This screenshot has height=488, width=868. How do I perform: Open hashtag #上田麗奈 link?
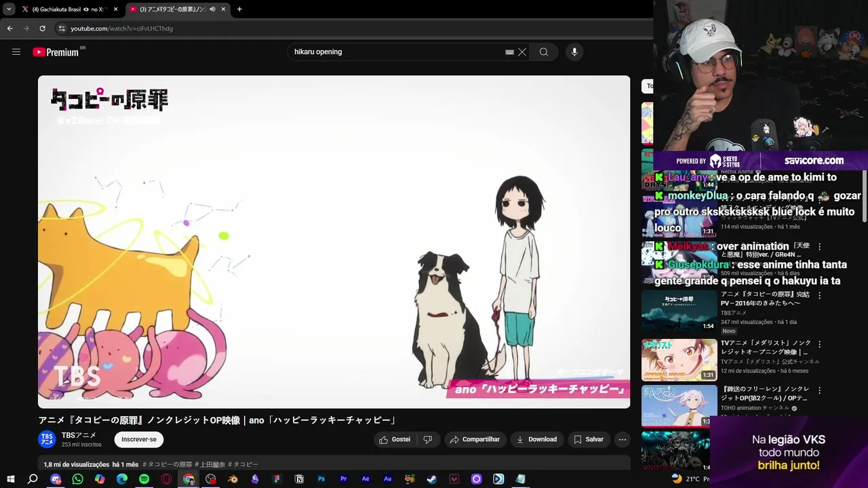point(210,464)
